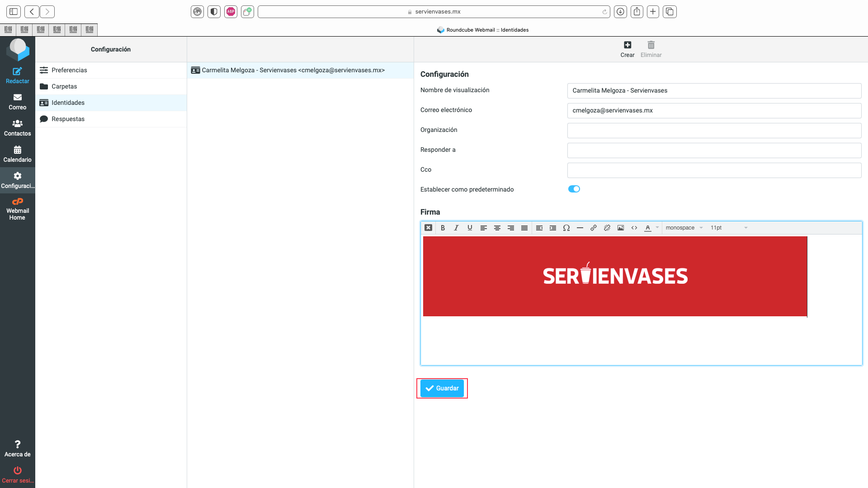This screenshot has width=868, height=488.
Task: Select Respuestas in settings menu
Action: pos(111,119)
